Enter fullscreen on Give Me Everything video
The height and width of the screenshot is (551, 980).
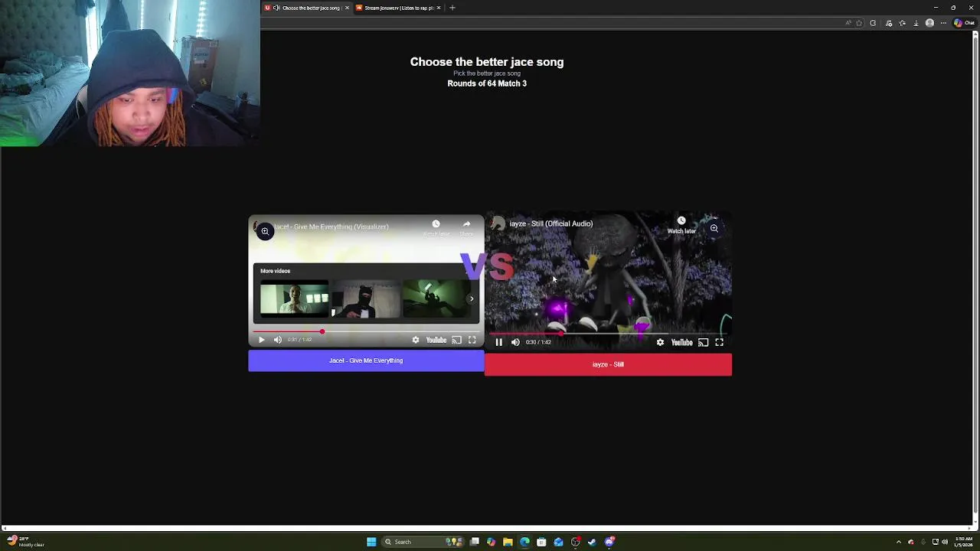(472, 340)
